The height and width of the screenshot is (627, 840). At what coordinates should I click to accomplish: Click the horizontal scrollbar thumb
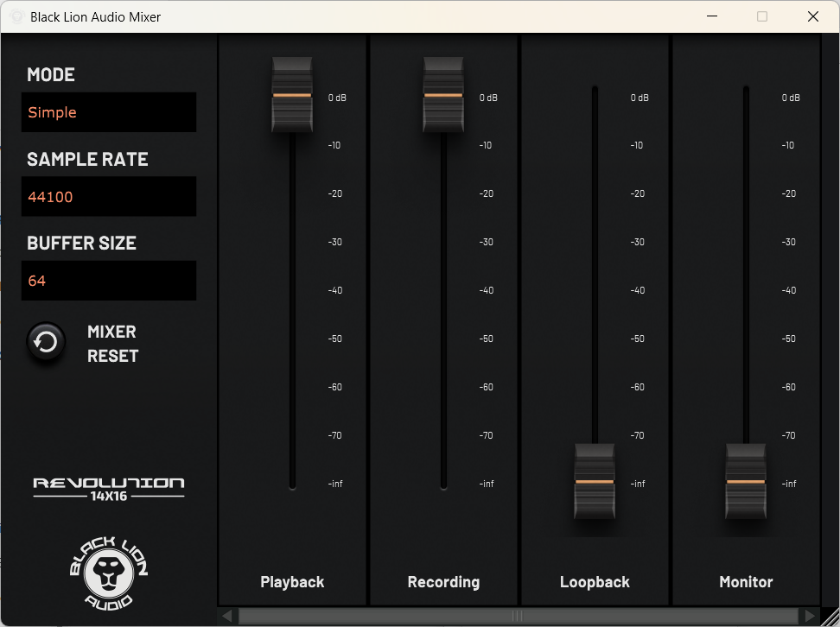[518, 616]
